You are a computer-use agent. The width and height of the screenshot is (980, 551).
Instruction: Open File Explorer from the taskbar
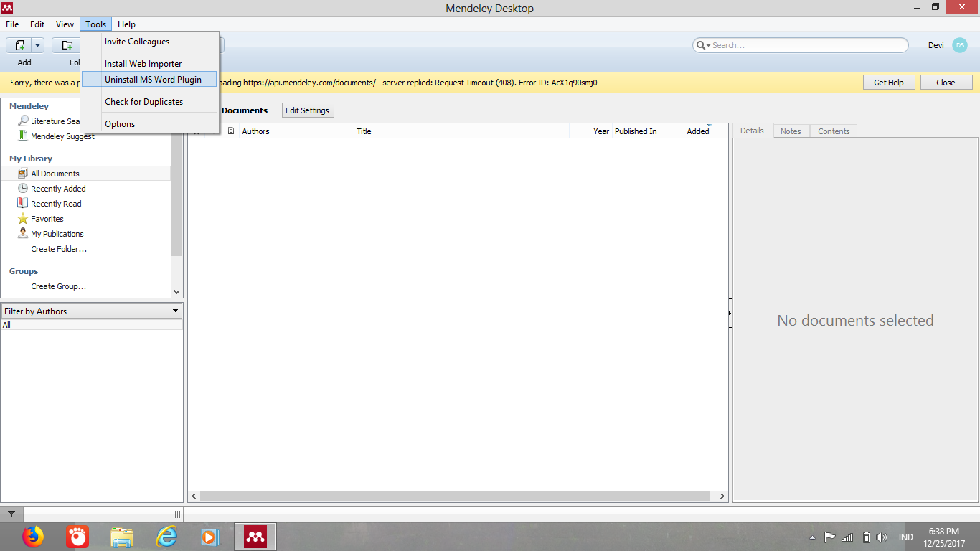[x=122, y=536]
